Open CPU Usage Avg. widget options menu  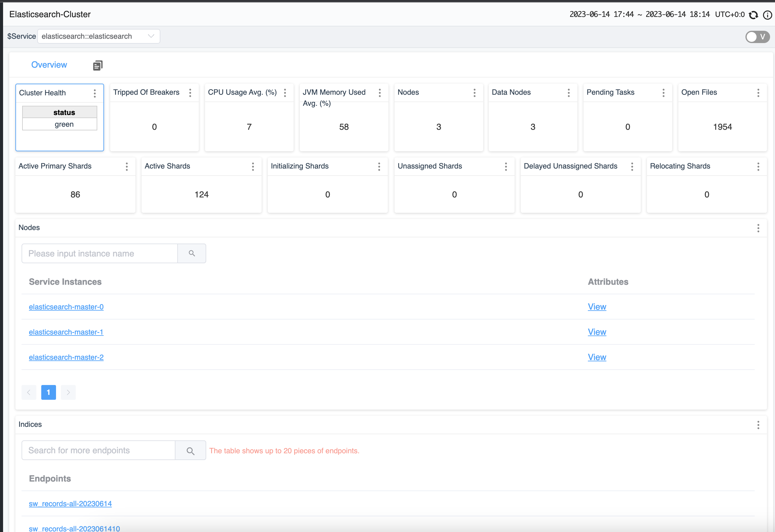point(285,93)
